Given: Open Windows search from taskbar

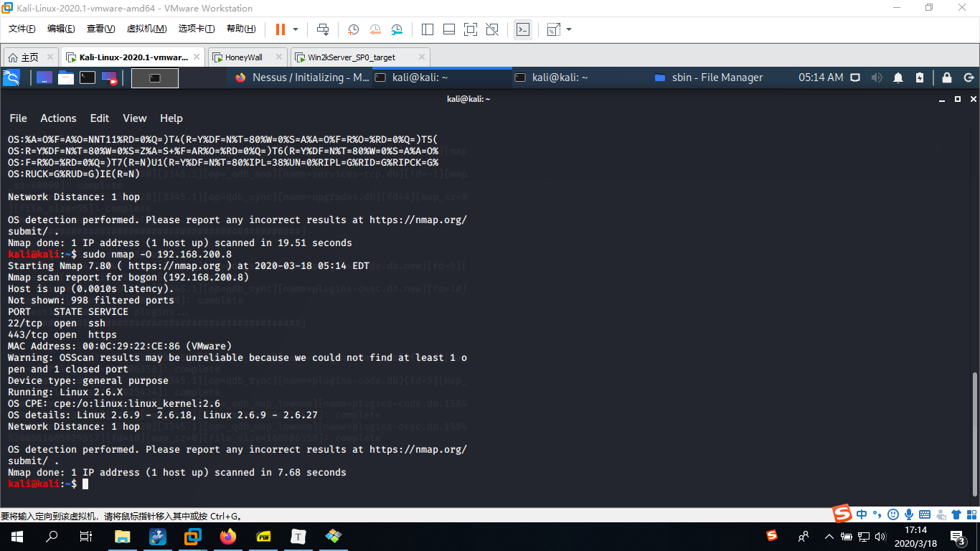Looking at the screenshot, I should coord(52,536).
